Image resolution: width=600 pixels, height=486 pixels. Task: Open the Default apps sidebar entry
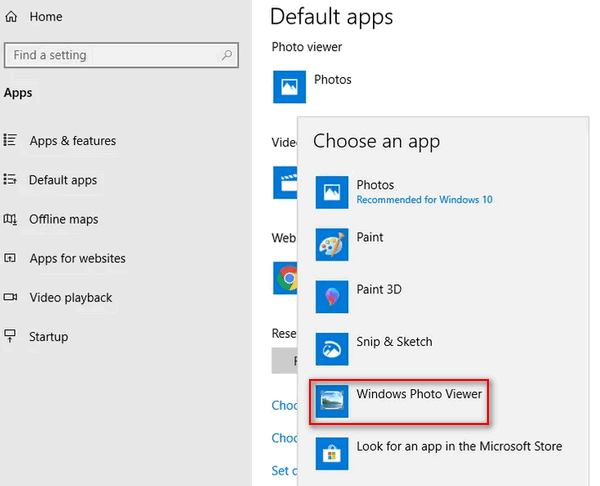tap(62, 180)
